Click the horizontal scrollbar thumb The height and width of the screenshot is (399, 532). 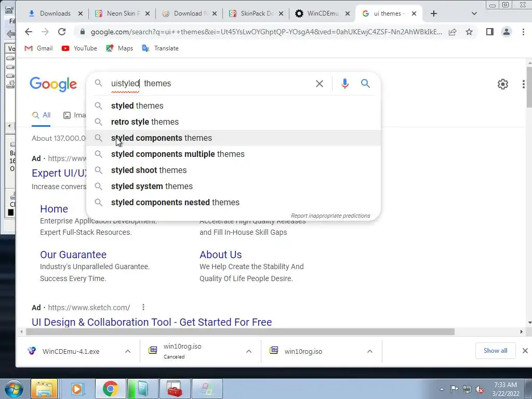[x=240, y=331]
